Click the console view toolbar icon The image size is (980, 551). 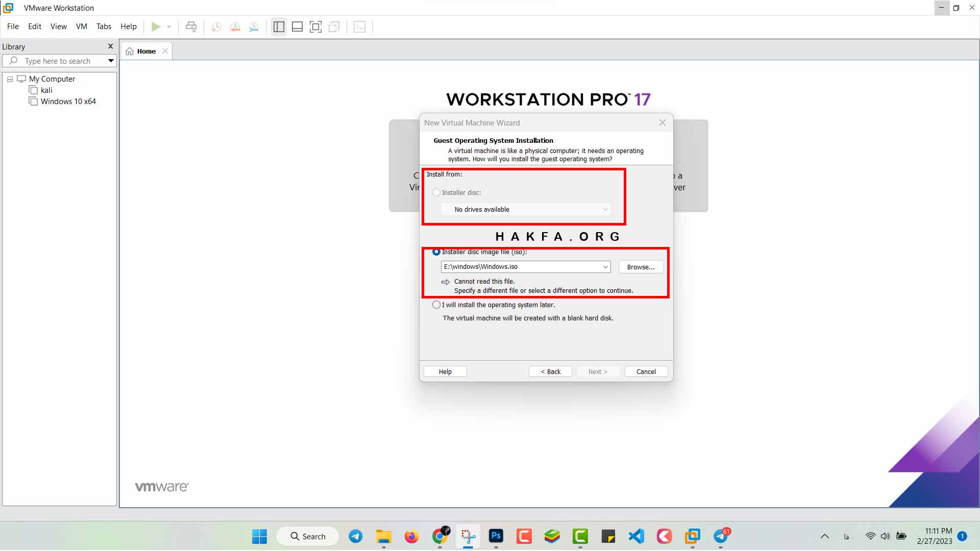(x=359, y=27)
